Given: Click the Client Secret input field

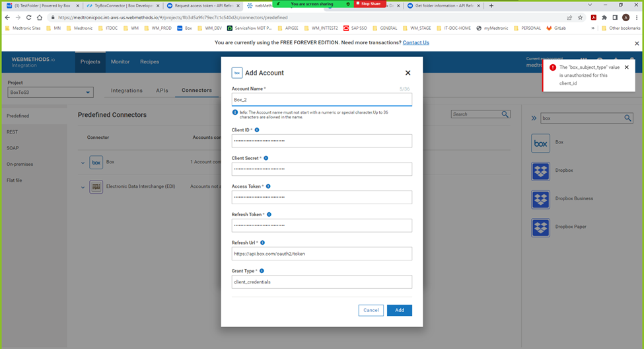Looking at the screenshot, I should pos(322,169).
